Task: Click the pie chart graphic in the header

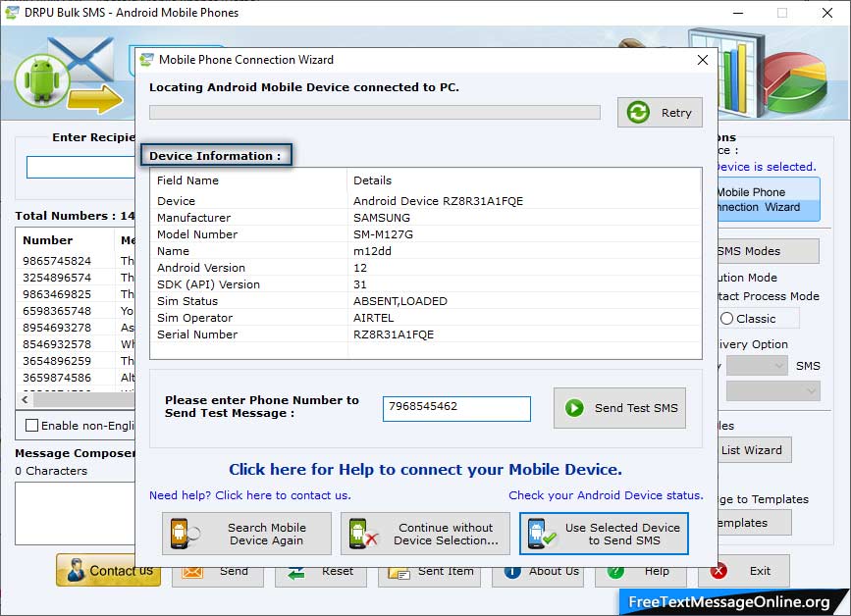Action: (x=797, y=81)
